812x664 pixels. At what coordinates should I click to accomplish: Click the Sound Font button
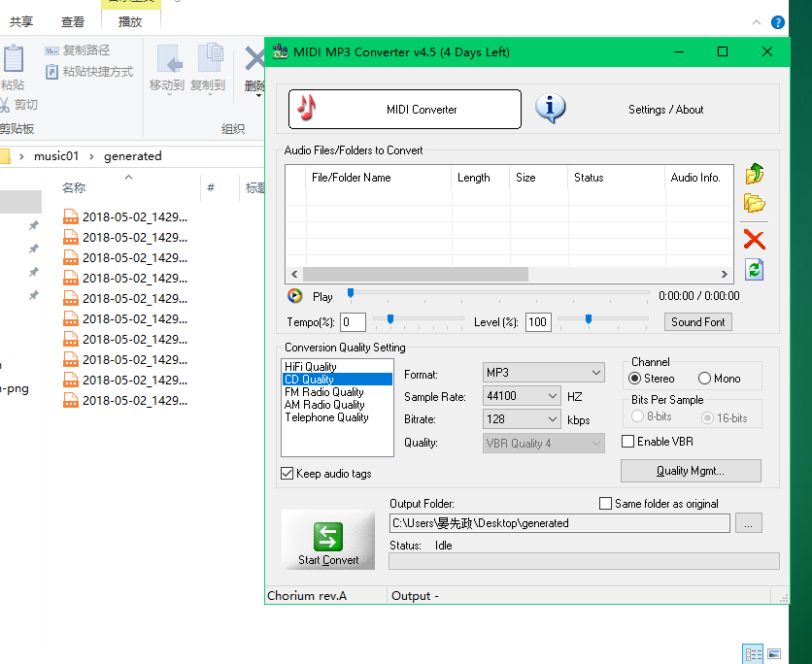698,322
